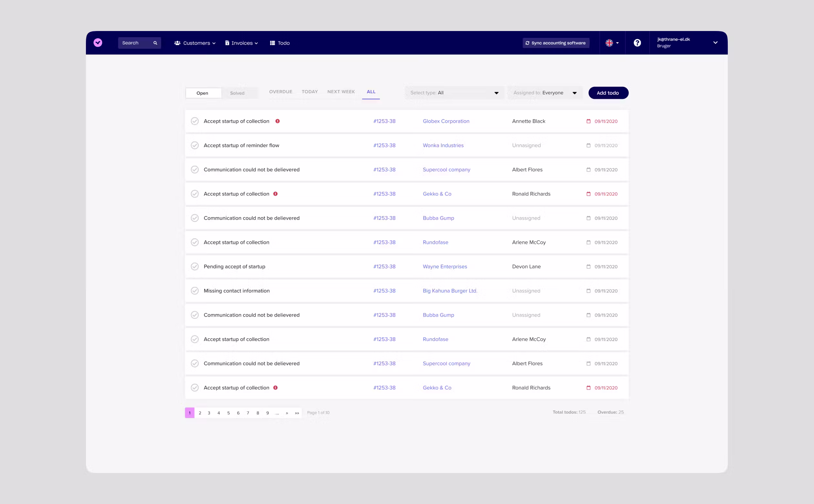Go to page 2

pos(200,413)
